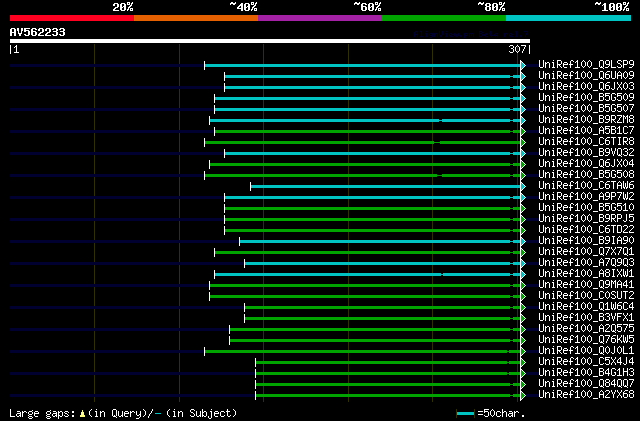Click the green arrowhead of the UniRef100_B5G510 row
640x421 pixels.
(523, 209)
